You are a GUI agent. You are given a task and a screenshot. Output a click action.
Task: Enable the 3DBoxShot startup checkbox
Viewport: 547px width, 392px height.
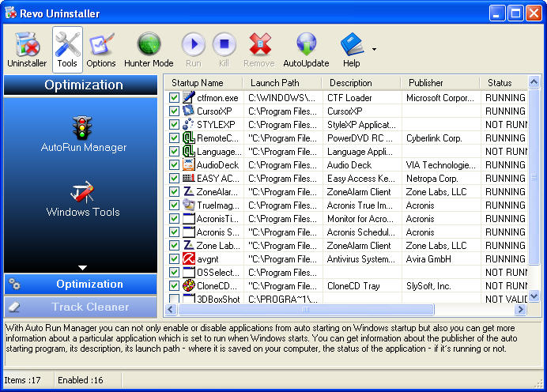point(174,300)
